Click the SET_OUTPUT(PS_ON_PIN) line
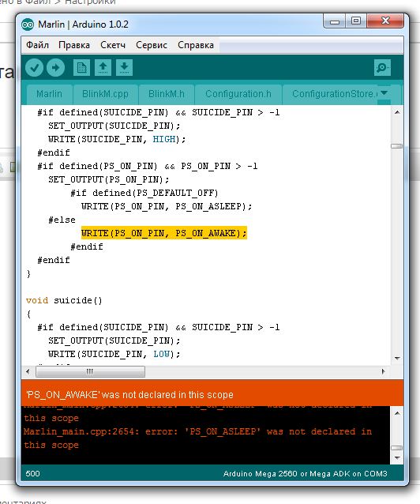Screen dimensions: 420x504 click(x=109, y=179)
